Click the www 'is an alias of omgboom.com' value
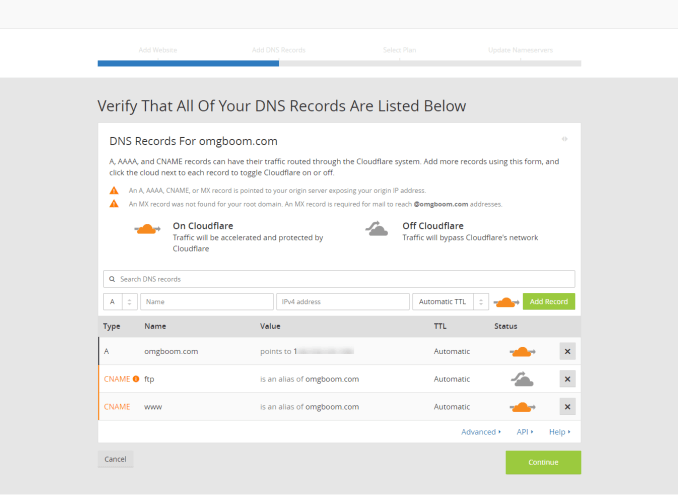This screenshot has width=678, height=495. coord(310,407)
